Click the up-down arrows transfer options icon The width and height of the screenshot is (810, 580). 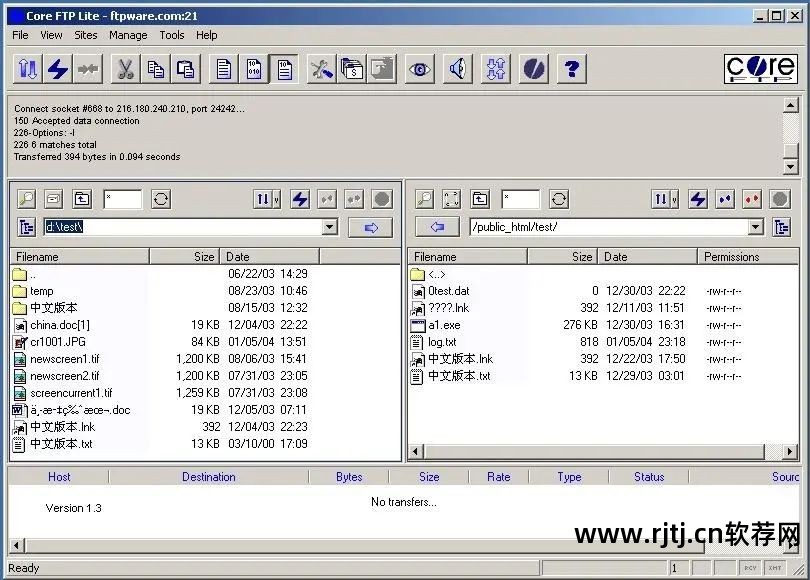coord(496,69)
